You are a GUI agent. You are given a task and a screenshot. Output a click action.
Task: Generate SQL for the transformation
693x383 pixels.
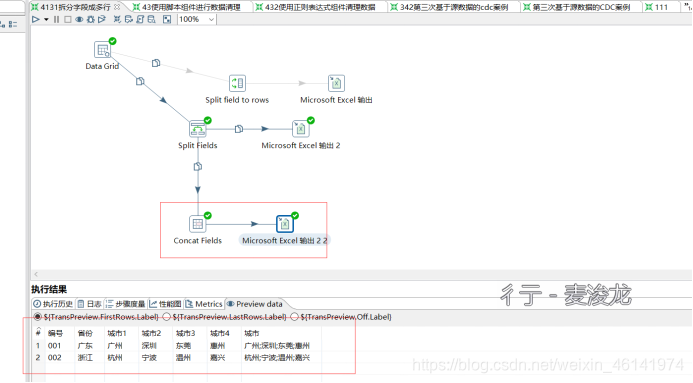click(x=140, y=19)
